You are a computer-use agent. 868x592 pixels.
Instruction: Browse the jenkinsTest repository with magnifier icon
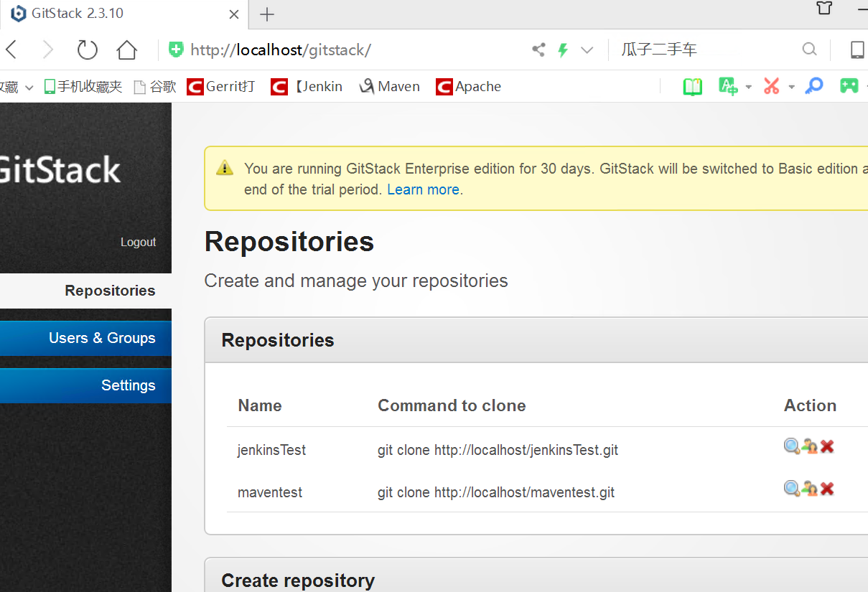pos(791,446)
